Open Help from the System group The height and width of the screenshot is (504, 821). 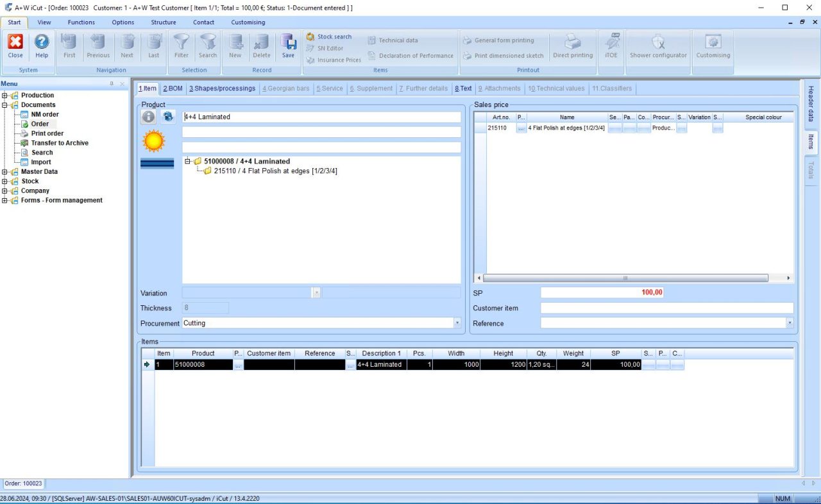(41, 45)
